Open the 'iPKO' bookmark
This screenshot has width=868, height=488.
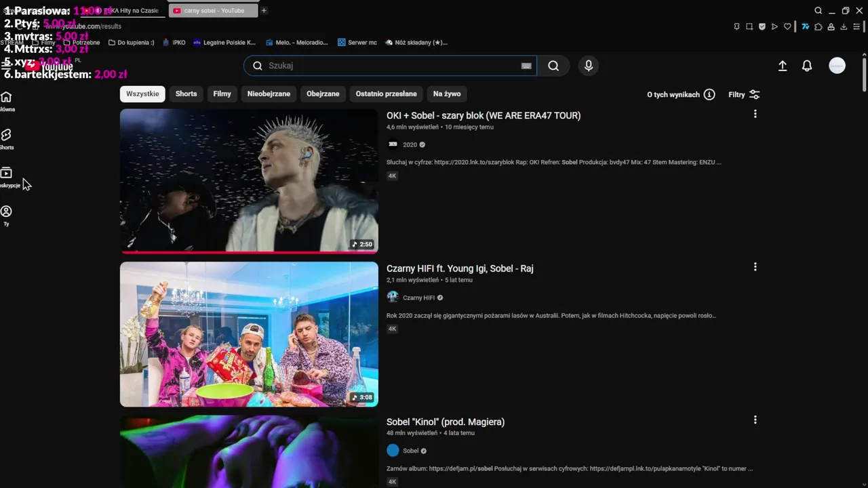point(174,42)
